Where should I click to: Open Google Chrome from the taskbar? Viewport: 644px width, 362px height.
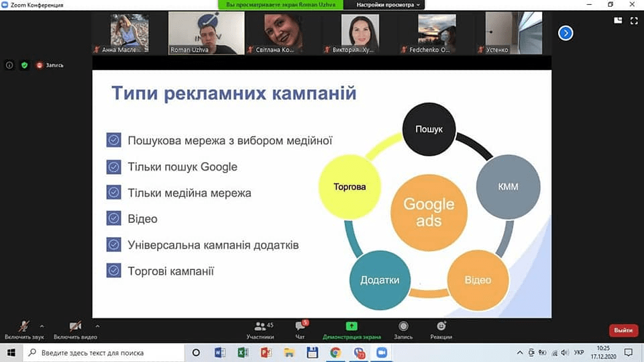335,353
